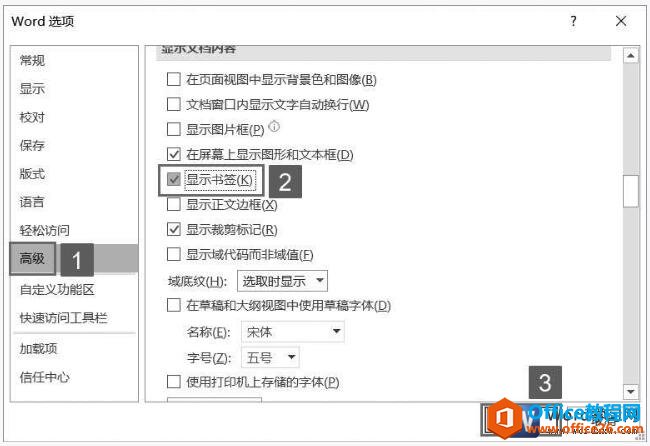650x446 pixels.
Task: Open the 名称 font dropdown showing 宋体
Action: tap(293, 332)
